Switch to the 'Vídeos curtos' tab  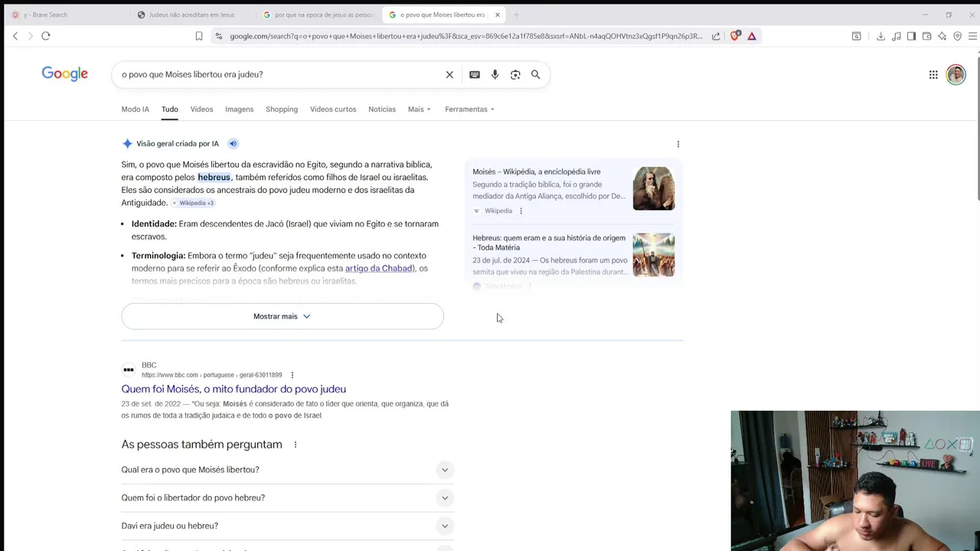pyautogui.click(x=333, y=109)
